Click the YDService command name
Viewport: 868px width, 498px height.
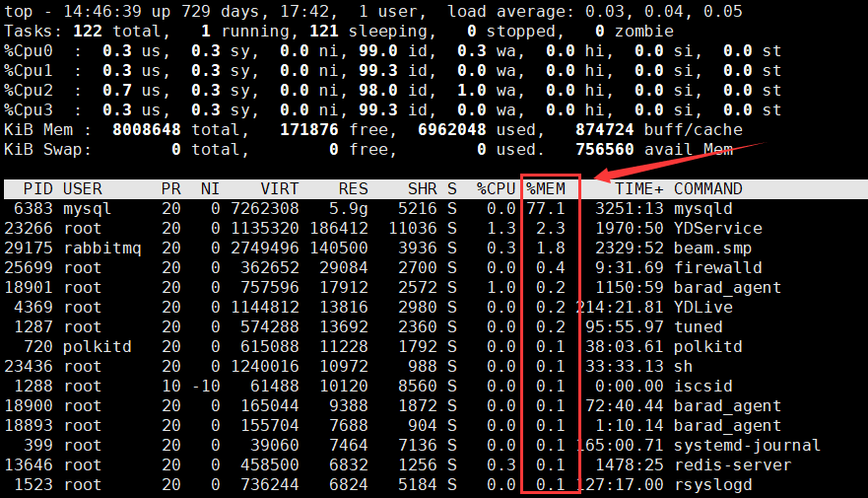click(717, 228)
